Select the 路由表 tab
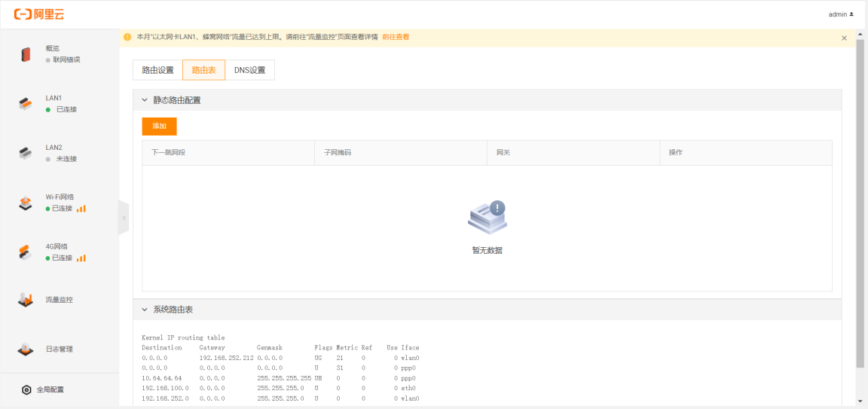The width and height of the screenshot is (868, 409). click(203, 70)
